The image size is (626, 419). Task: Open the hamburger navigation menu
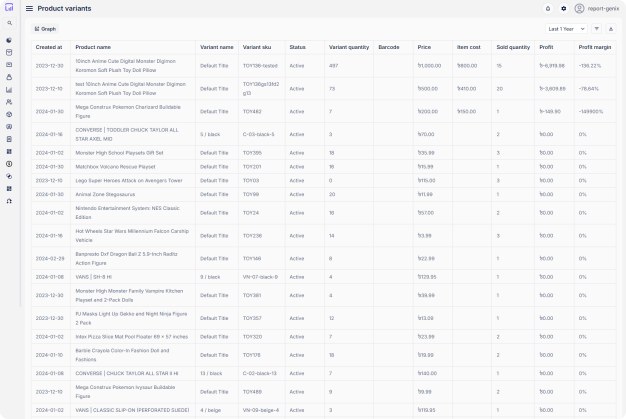pos(29,8)
